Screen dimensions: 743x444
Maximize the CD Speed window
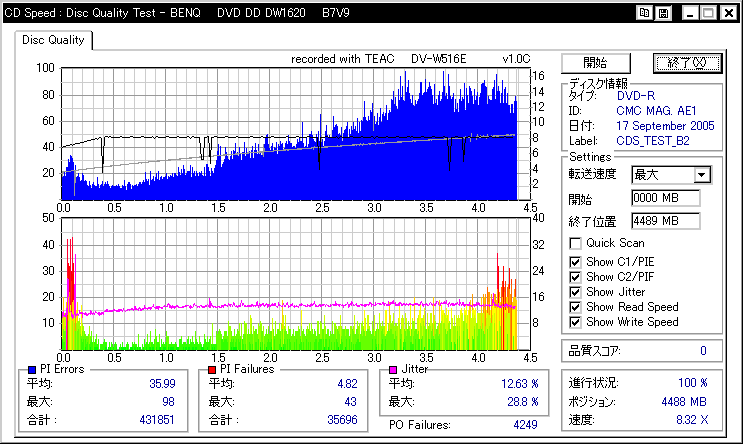(x=708, y=13)
